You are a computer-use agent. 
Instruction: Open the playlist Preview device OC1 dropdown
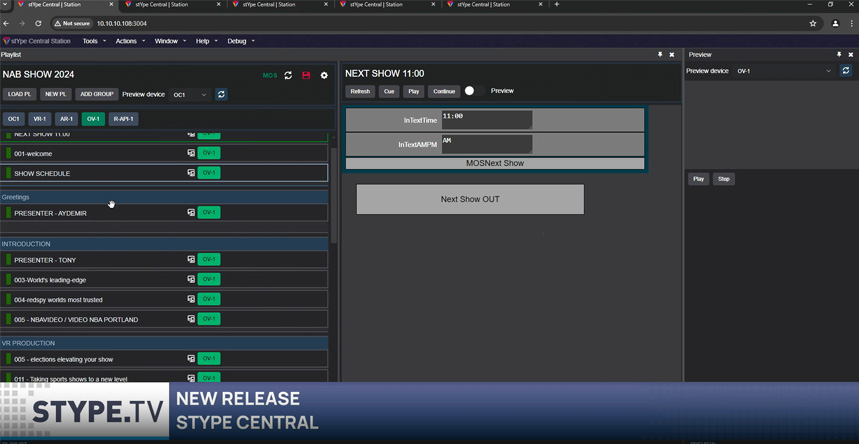[x=190, y=95]
